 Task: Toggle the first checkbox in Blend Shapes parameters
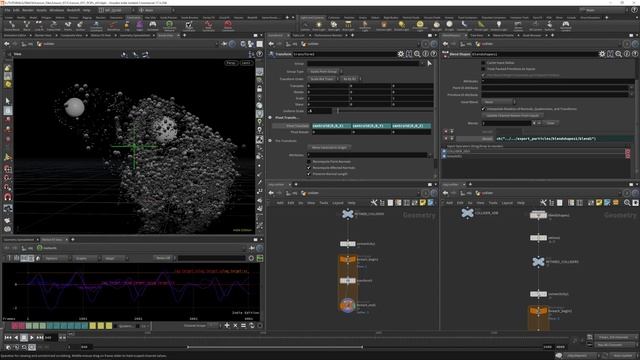point(483,63)
